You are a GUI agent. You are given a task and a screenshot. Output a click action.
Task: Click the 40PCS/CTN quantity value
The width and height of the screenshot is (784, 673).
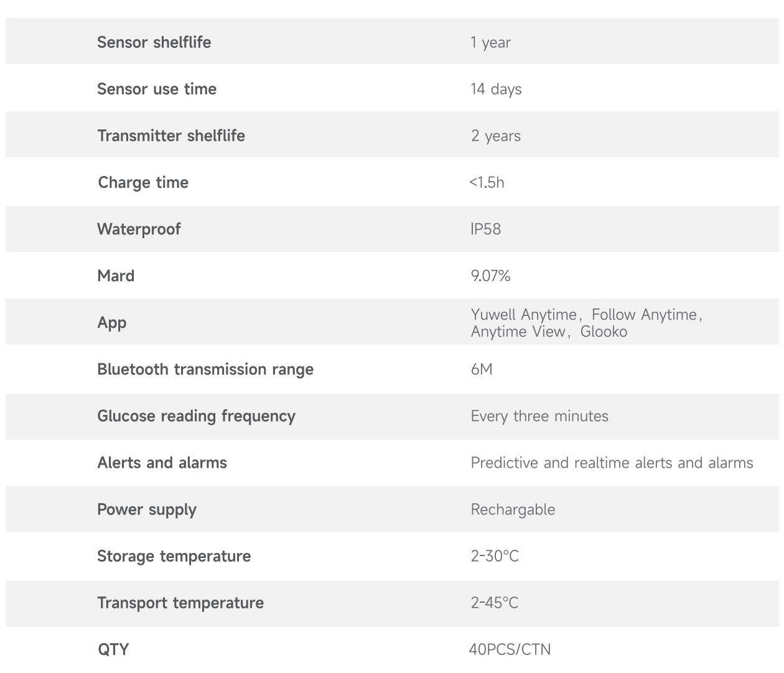point(510,649)
